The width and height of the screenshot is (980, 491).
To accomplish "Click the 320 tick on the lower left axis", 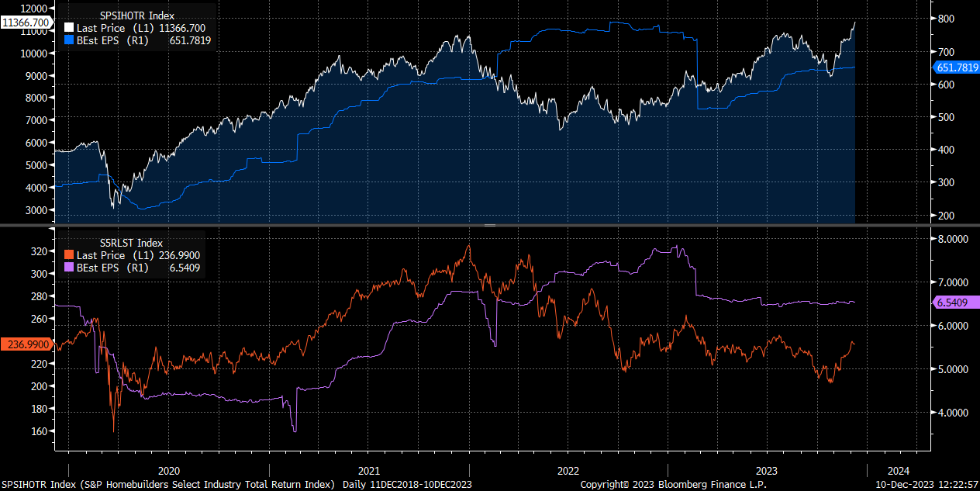I will (40, 252).
